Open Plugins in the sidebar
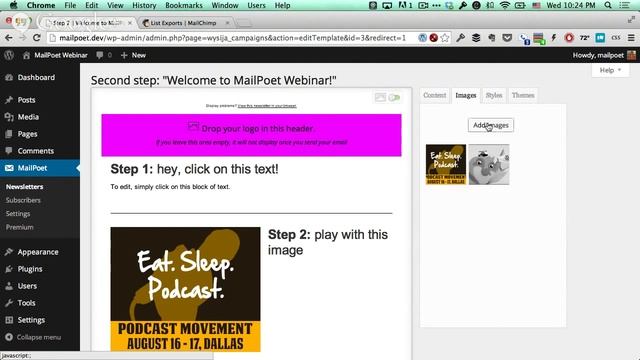640x360 pixels. pyautogui.click(x=30, y=269)
